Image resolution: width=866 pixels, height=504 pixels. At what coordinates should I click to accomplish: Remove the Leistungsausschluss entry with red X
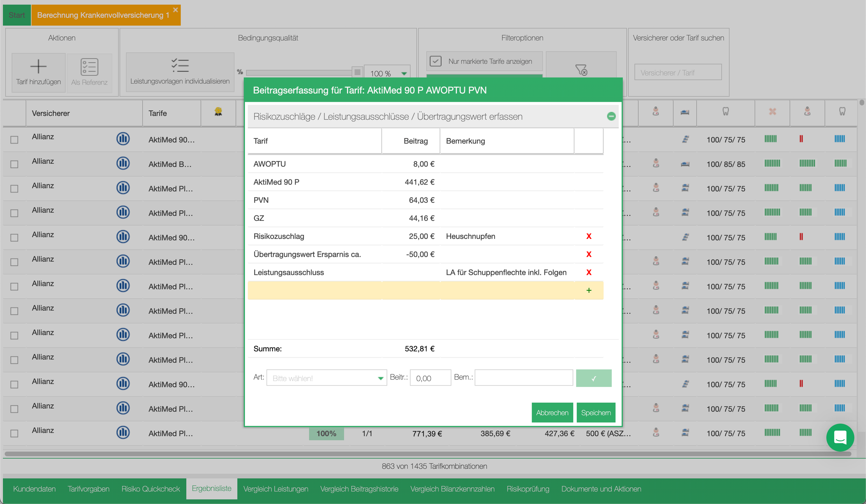(589, 272)
